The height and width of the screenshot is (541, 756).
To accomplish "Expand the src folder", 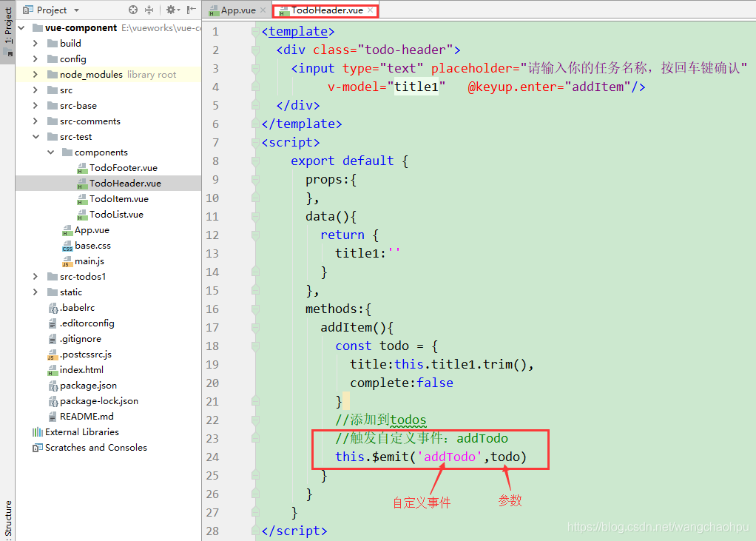I will pyautogui.click(x=35, y=90).
